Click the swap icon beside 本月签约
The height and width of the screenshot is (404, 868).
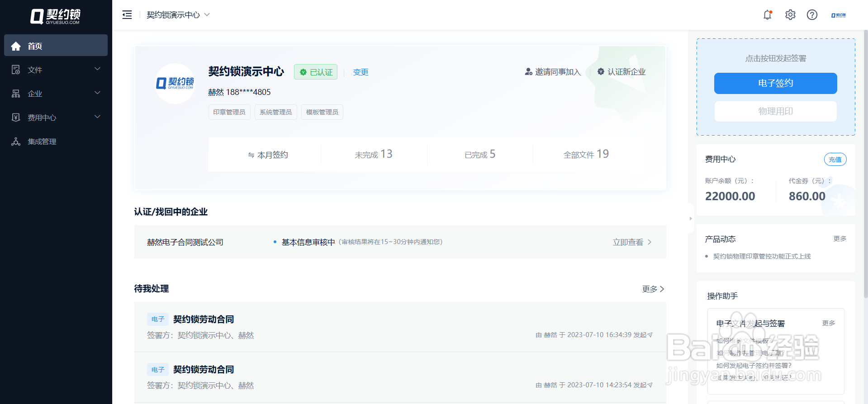pyautogui.click(x=251, y=155)
